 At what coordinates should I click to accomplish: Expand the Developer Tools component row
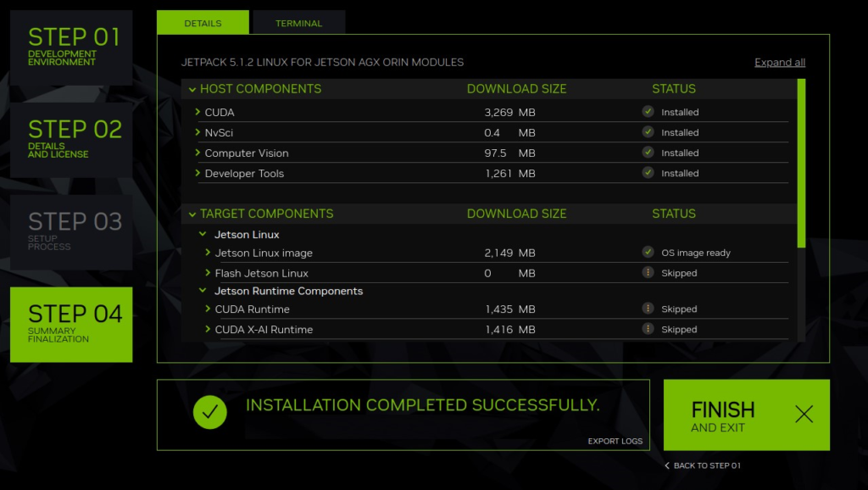click(198, 173)
